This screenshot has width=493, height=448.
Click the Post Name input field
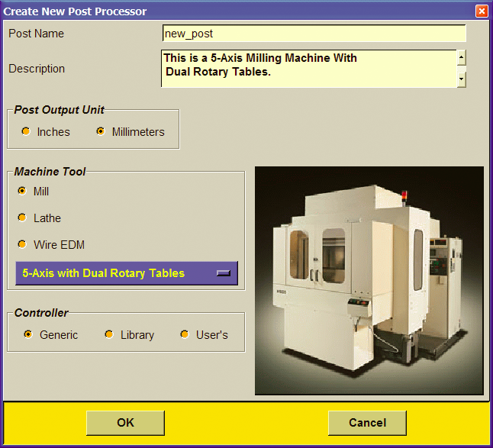314,34
